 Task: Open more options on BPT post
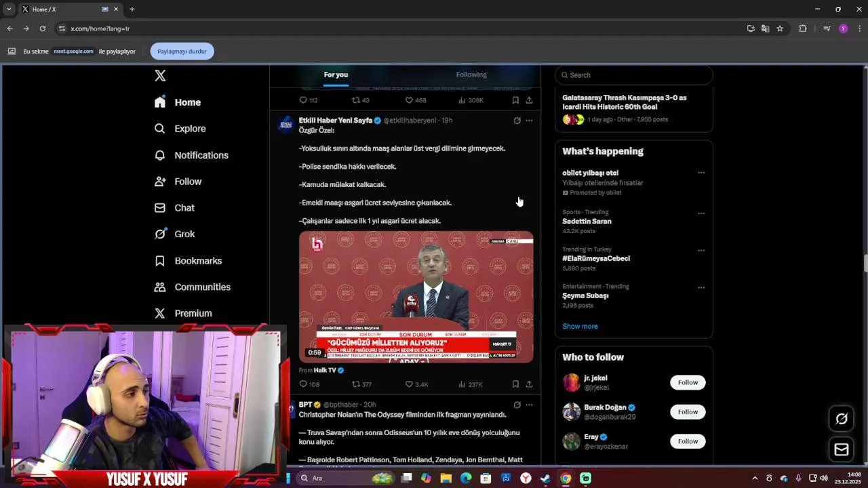point(529,405)
